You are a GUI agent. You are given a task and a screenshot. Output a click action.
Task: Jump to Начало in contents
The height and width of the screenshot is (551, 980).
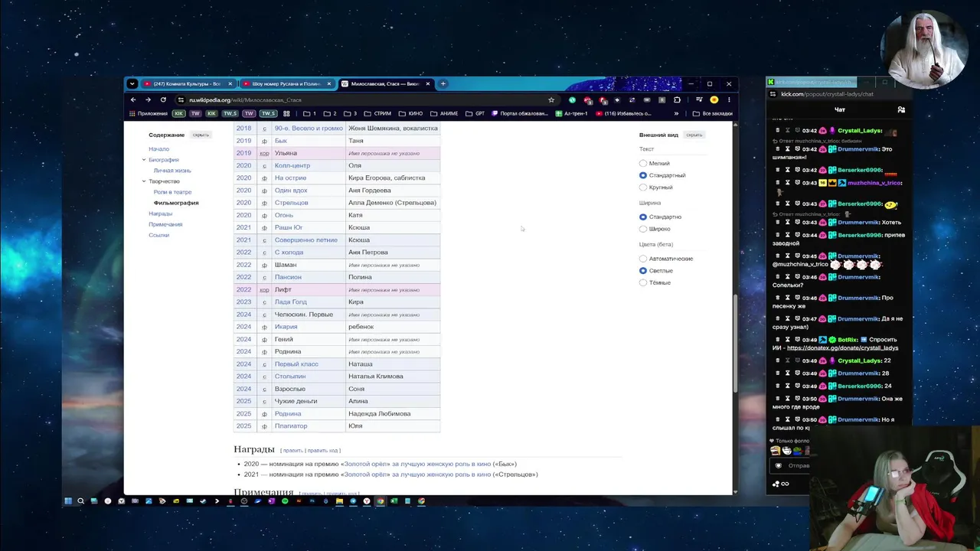click(x=158, y=149)
